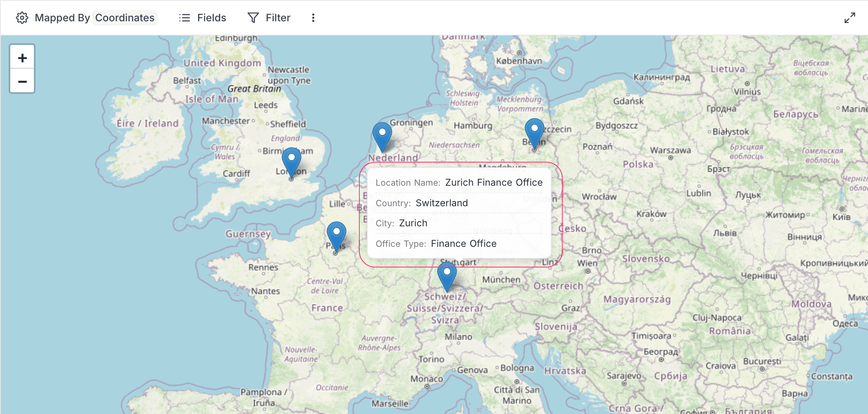Click the Finance Office type value in popup

pyautogui.click(x=464, y=244)
